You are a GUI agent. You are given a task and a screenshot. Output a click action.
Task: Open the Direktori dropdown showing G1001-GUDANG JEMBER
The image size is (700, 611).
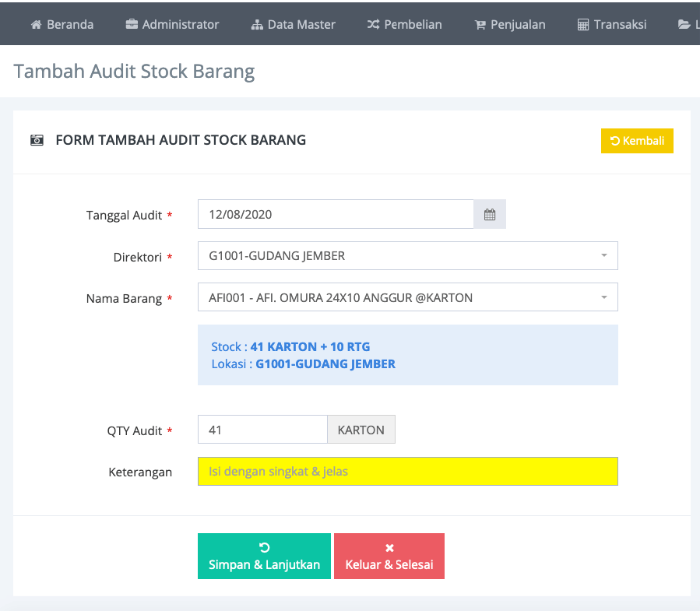(407, 255)
